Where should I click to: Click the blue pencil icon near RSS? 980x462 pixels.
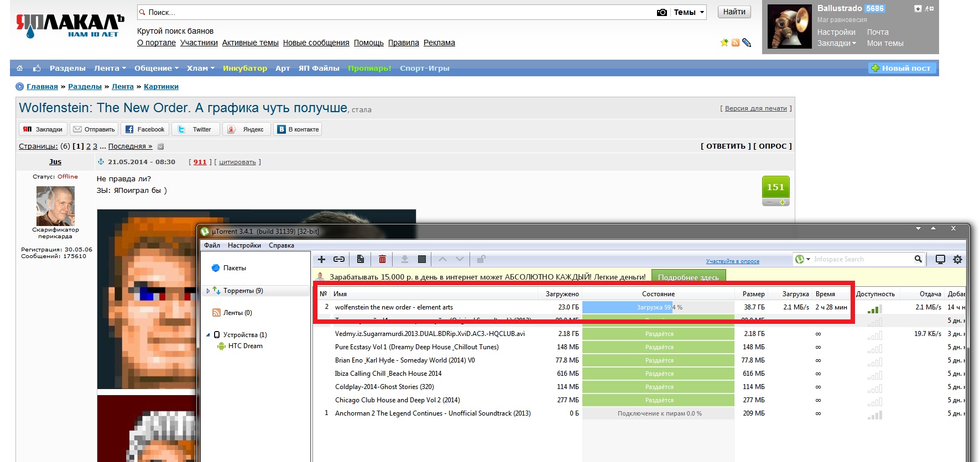[x=747, y=43]
